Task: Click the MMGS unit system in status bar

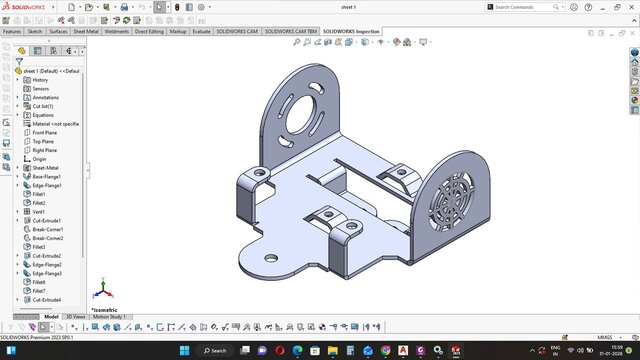Action: tap(604, 337)
